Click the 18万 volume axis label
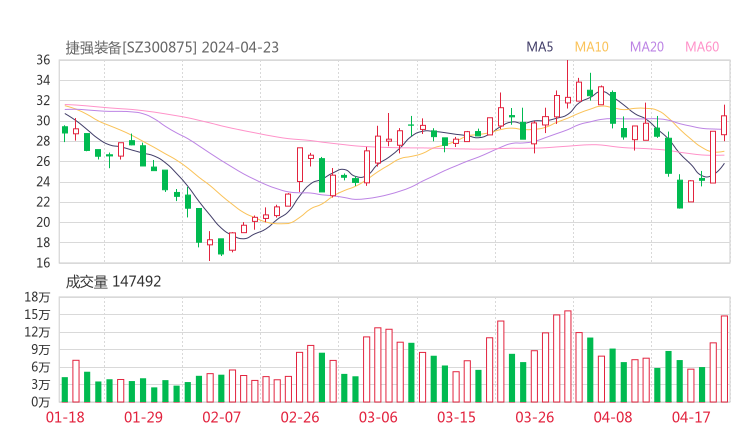The width and height of the screenshot is (740, 440). click(37, 297)
